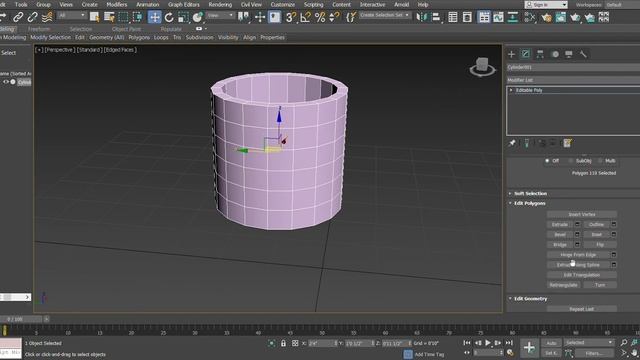
Task: Switch to the Hierarchy command panel
Action: 540,54
